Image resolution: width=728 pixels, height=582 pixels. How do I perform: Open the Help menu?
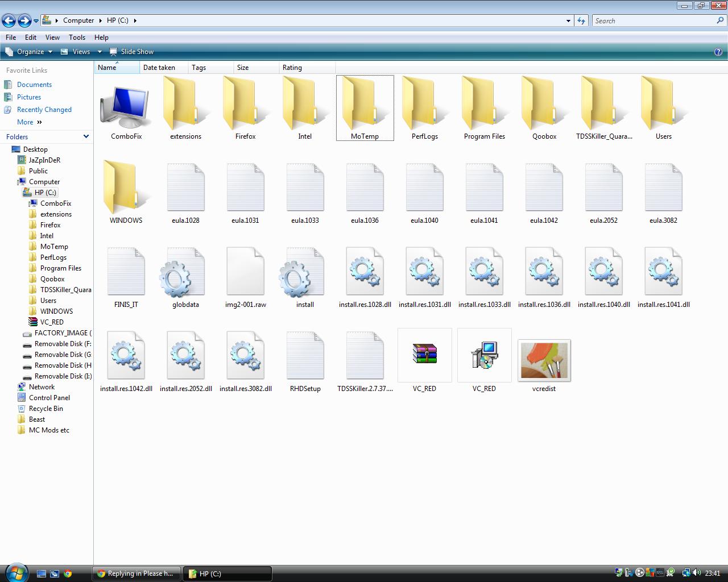pos(101,37)
